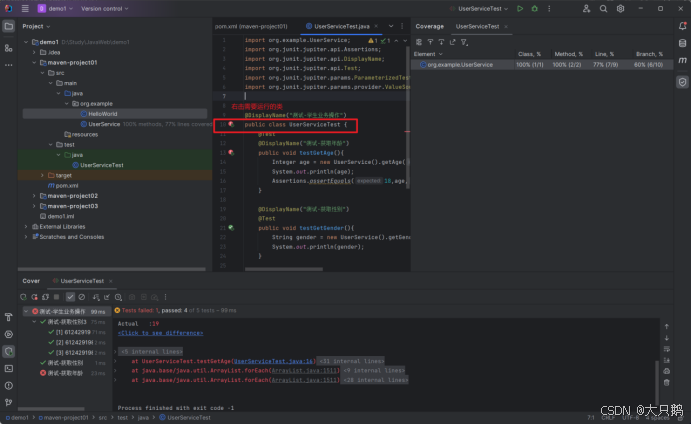Open the Problems tool window icon
This screenshot has width=692, height=425.
click(x=8, y=385)
